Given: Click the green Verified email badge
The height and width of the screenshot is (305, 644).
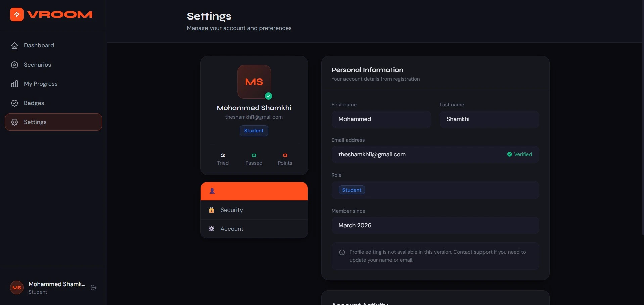Looking at the screenshot, I should [x=519, y=154].
